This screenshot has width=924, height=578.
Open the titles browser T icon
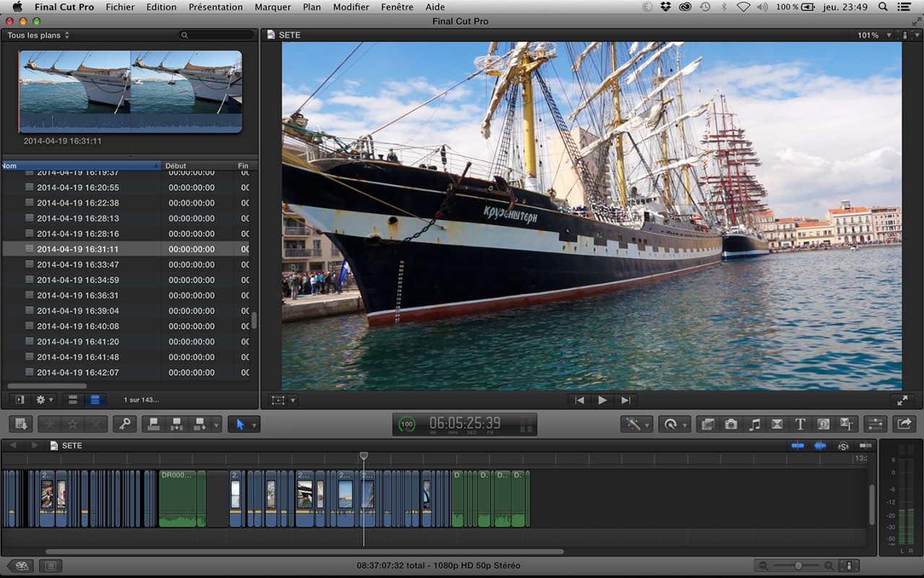[800, 424]
